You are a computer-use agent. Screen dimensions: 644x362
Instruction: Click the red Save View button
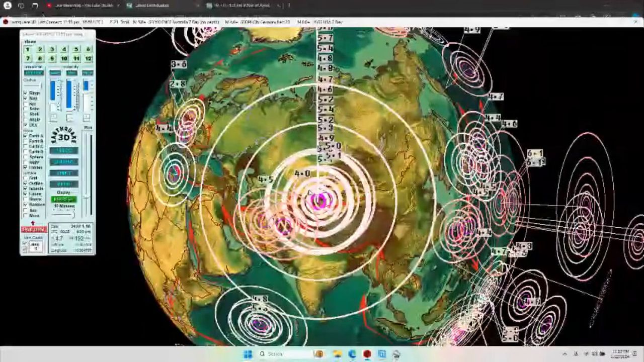(x=34, y=229)
